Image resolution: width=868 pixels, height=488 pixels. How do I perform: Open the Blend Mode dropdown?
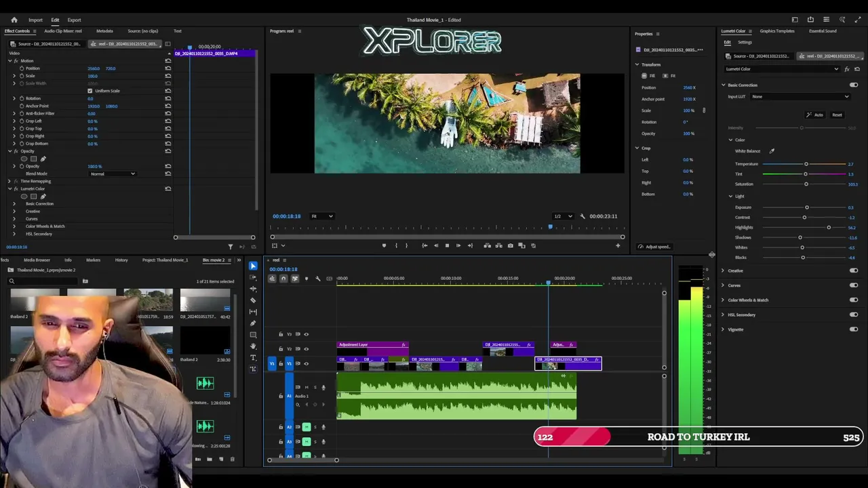click(113, 174)
